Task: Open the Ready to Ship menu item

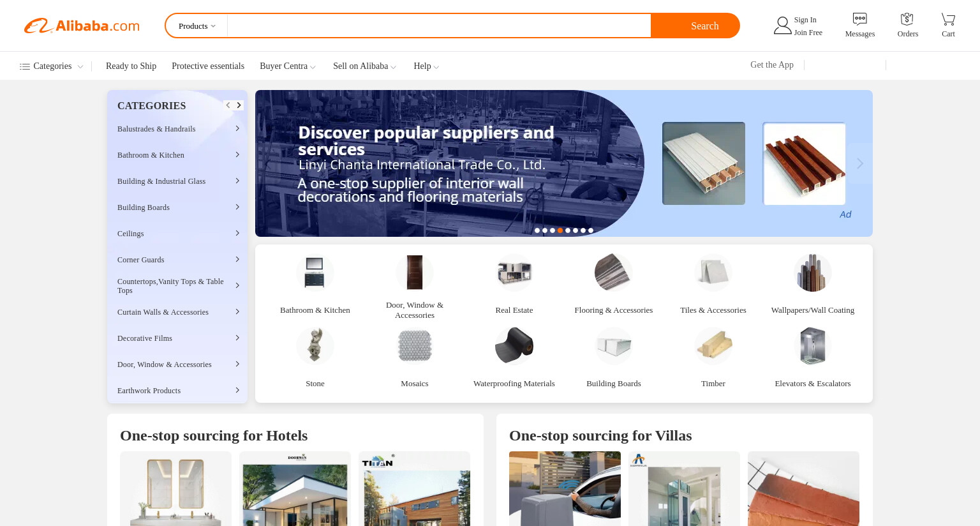Action: point(131,66)
